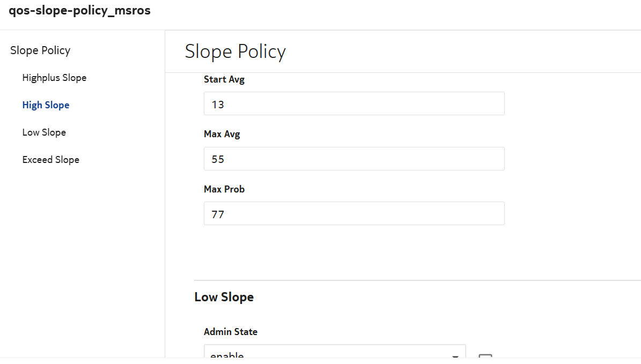641x364 pixels.
Task: Click the Low Slope section heading
Action: coord(224,297)
